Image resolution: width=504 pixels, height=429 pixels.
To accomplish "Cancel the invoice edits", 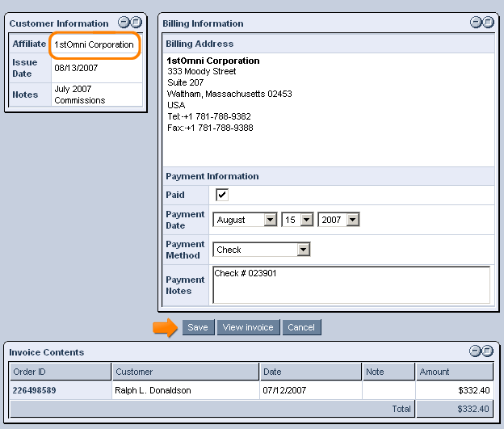I will pyautogui.click(x=301, y=327).
